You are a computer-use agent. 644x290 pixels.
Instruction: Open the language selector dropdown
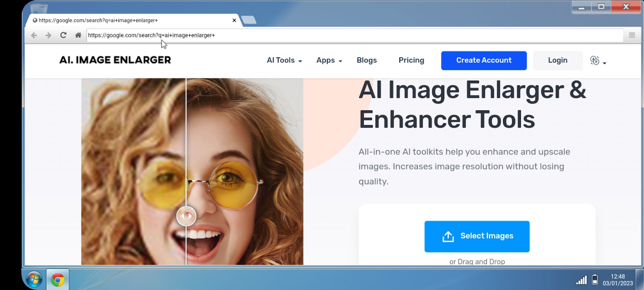[x=598, y=60]
